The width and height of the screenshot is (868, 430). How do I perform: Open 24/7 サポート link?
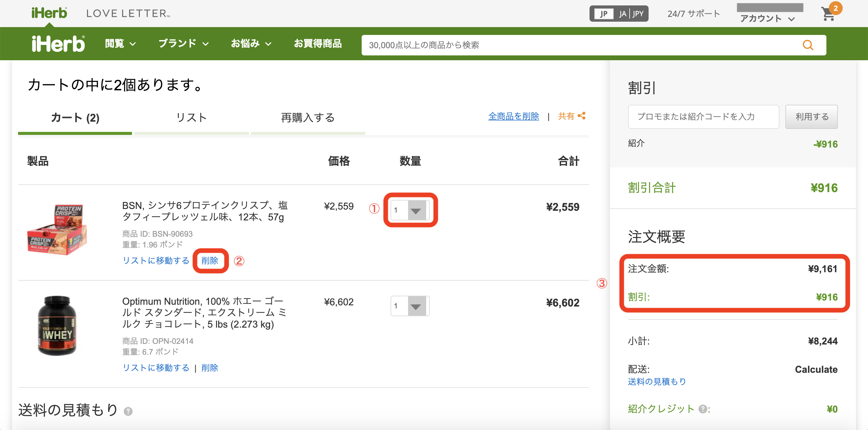click(x=693, y=14)
